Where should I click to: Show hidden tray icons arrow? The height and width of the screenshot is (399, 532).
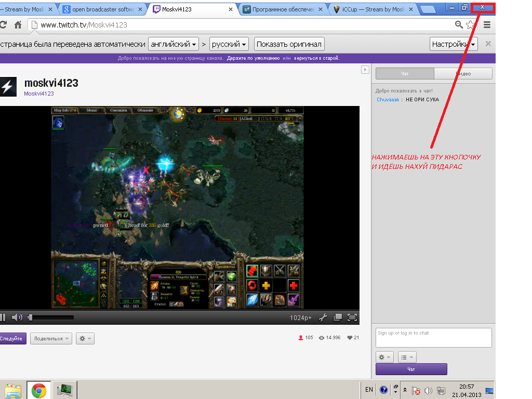pyautogui.click(x=405, y=390)
